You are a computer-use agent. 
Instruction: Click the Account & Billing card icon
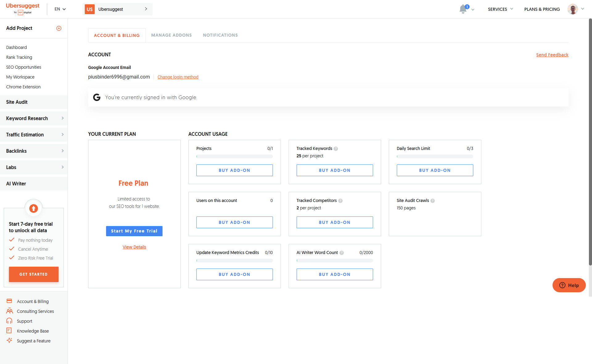pos(9,301)
